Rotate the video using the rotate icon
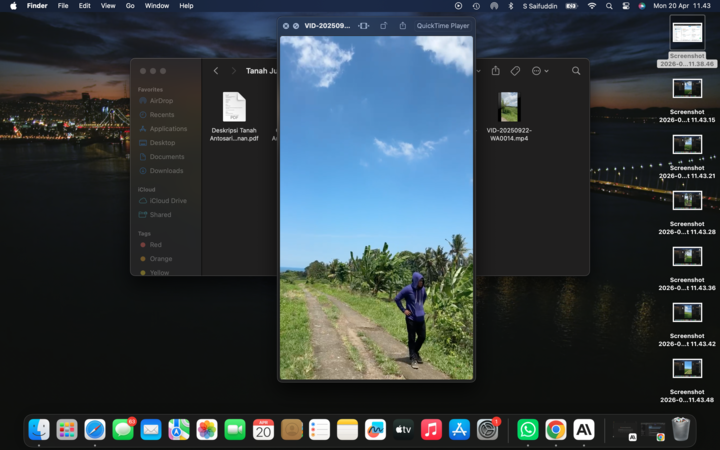This screenshot has height=450, width=720. pyautogui.click(x=384, y=26)
